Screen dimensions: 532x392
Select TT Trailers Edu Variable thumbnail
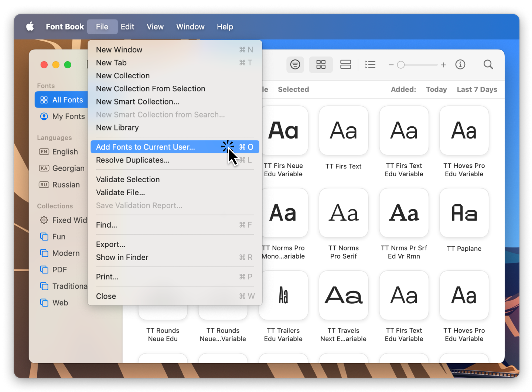tap(283, 295)
